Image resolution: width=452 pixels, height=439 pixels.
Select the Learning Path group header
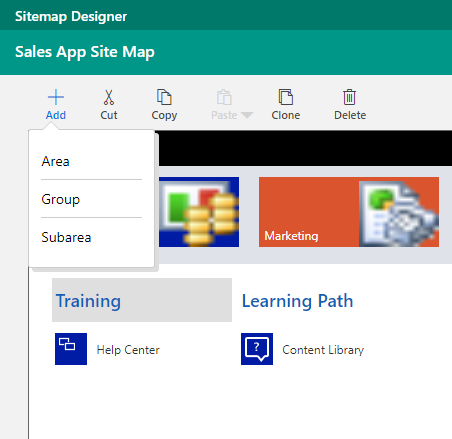point(297,301)
